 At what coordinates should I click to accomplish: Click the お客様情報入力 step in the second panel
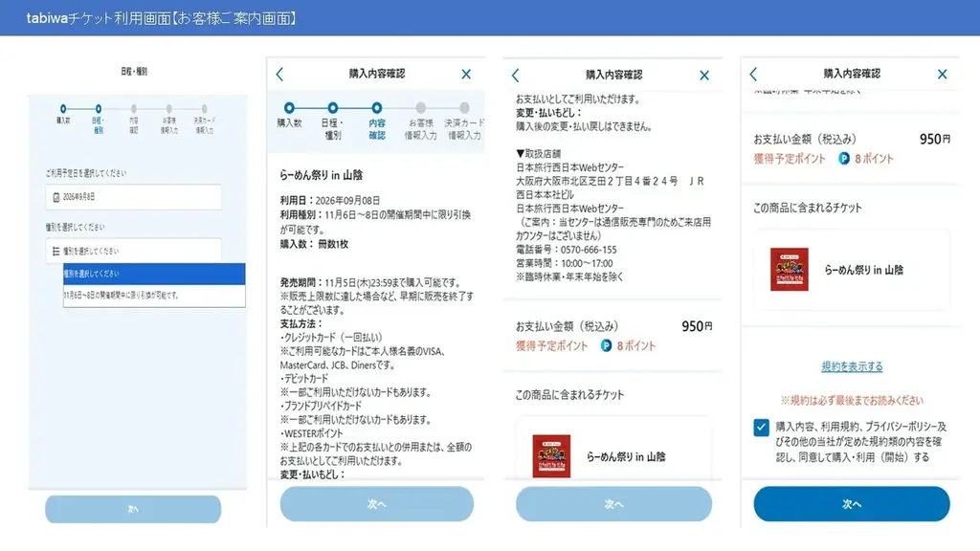pos(421,121)
